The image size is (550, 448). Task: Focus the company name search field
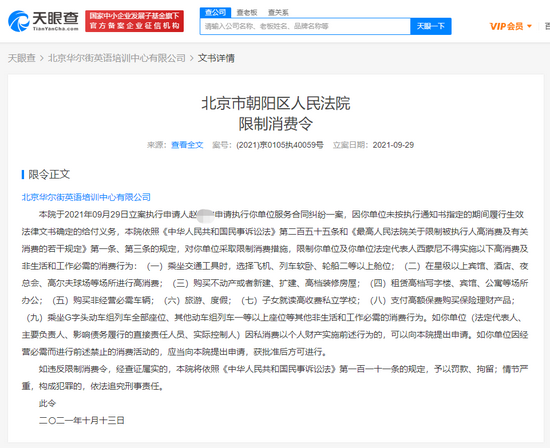coord(305,26)
